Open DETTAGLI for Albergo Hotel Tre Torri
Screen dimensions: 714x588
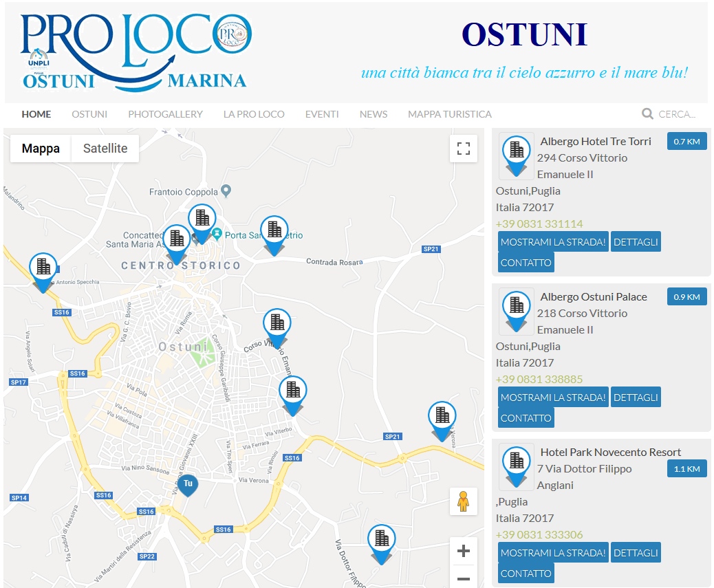[636, 242]
